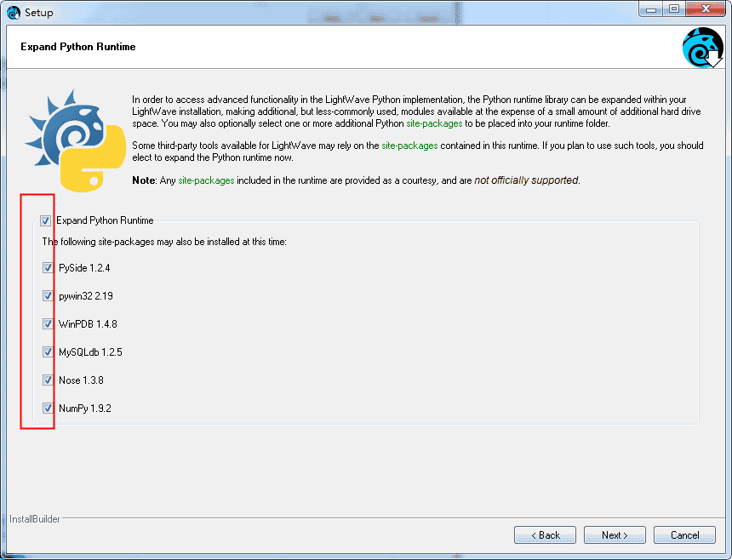Click the 'PySide 1.2.4' label

point(84,268)
